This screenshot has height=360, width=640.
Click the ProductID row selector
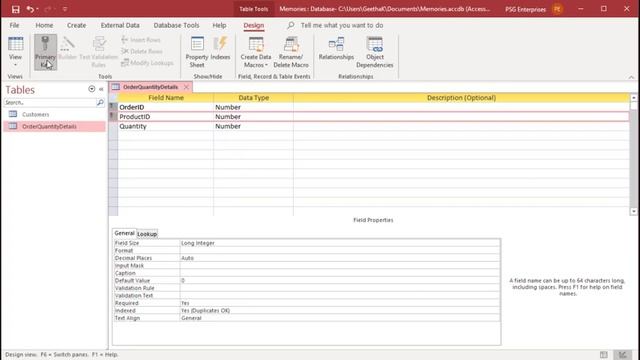[113, 117]
